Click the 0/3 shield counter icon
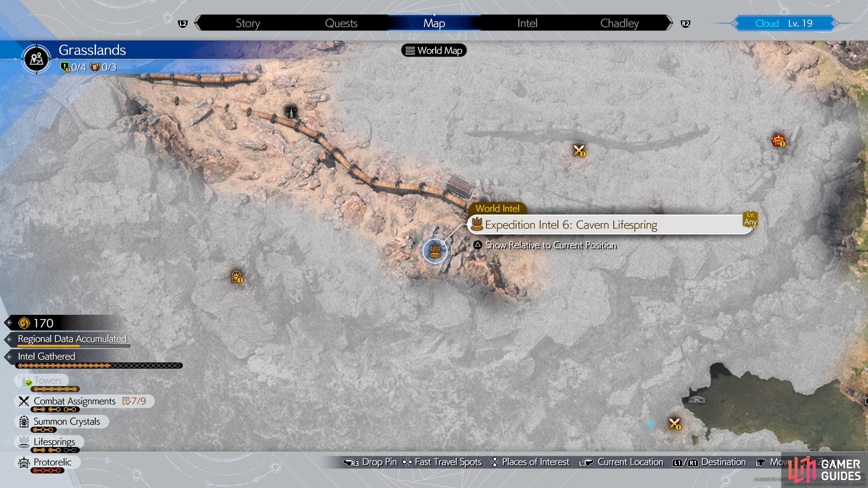This screenshot has width=868, height=488. coord(95,67)
